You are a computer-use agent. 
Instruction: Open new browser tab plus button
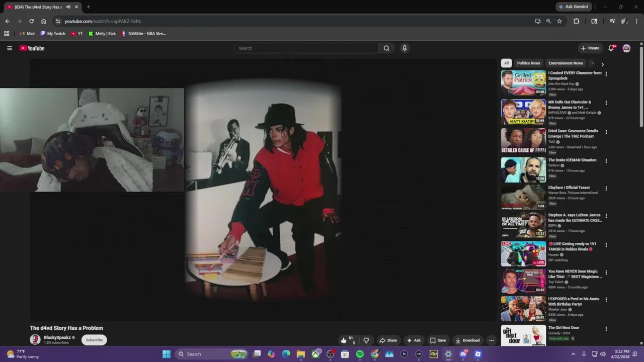pyautogui.click(x=89, y=7)
